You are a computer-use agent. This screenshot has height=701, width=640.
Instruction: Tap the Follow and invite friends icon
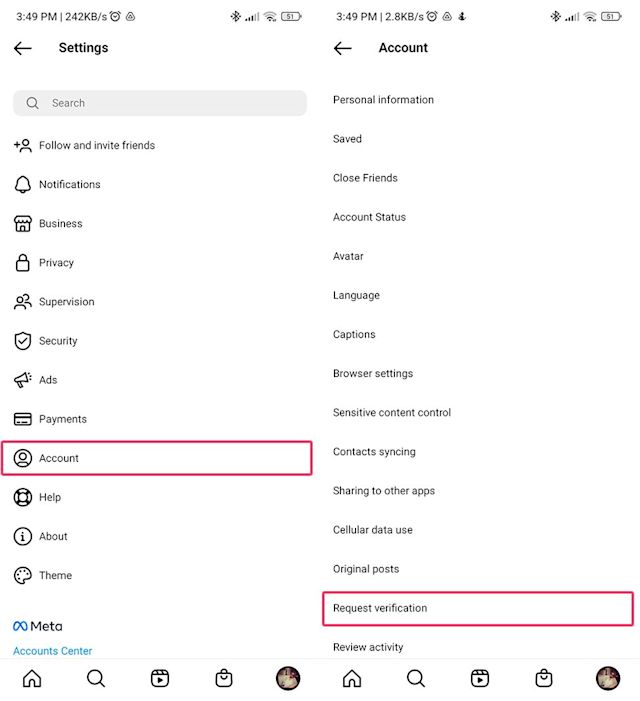(x=23, y=145)
